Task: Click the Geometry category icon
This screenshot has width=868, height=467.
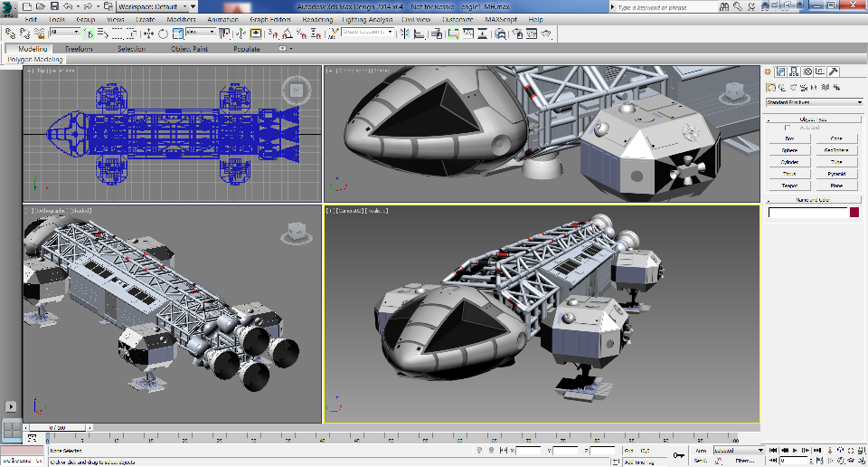Action: [770, 88]
